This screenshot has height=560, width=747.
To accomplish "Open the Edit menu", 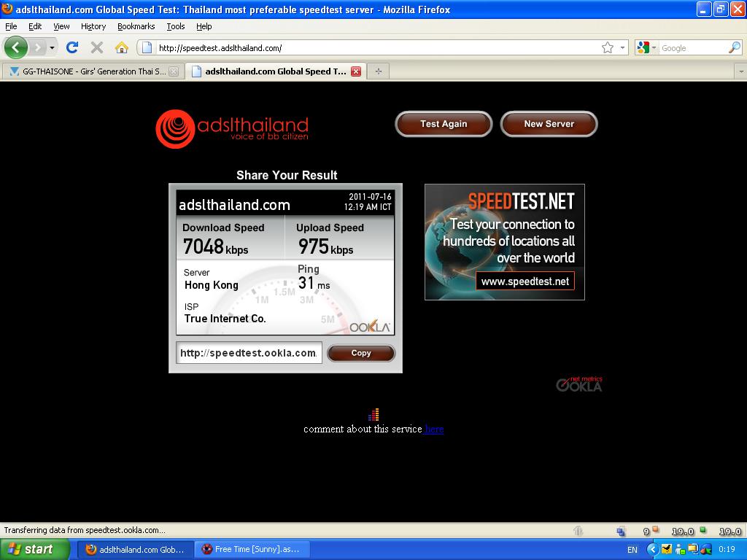I will (35, 26).
